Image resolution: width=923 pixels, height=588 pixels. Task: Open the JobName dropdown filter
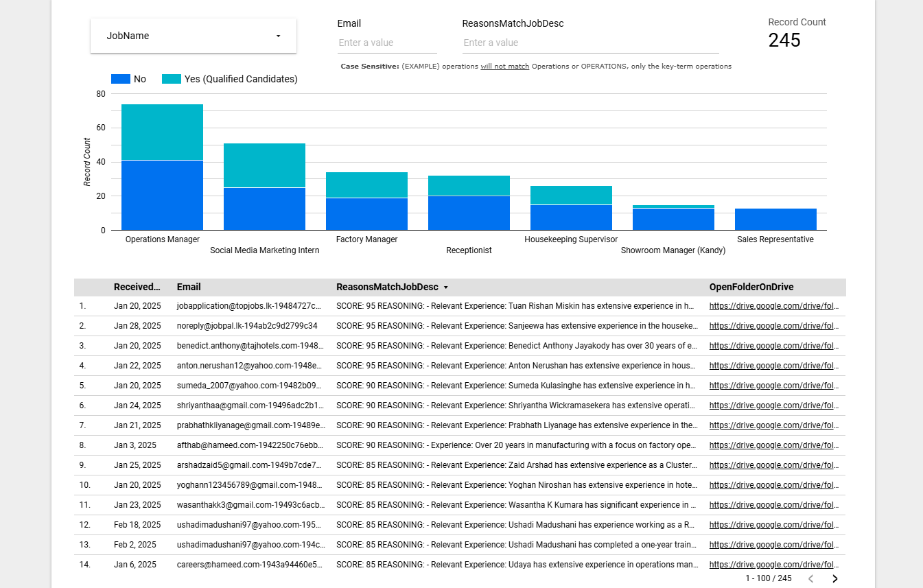(x=193, y=36)
